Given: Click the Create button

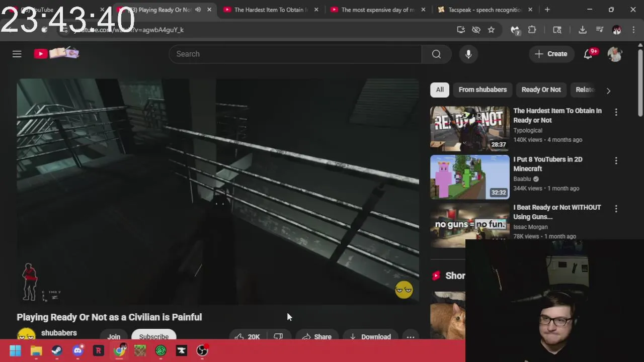Looking at the screenshot, I should coord(551,54).
